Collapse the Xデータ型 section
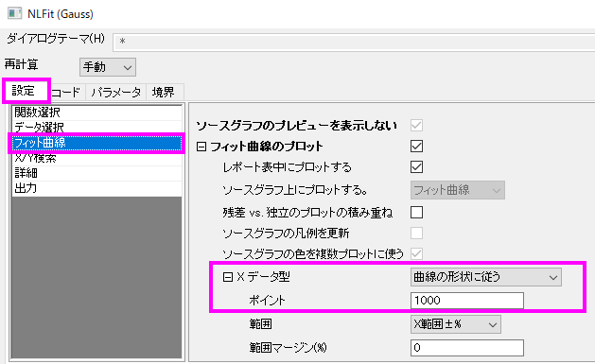 [x=228, y=277]
